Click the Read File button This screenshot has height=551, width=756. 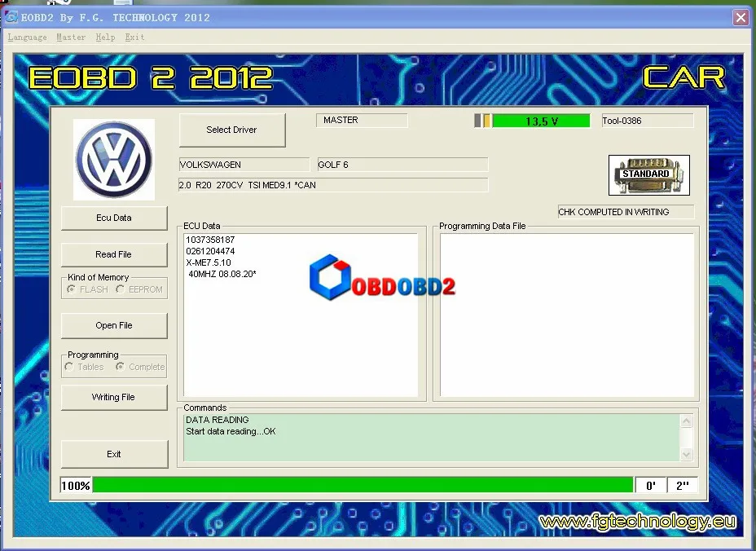[114, 254]
